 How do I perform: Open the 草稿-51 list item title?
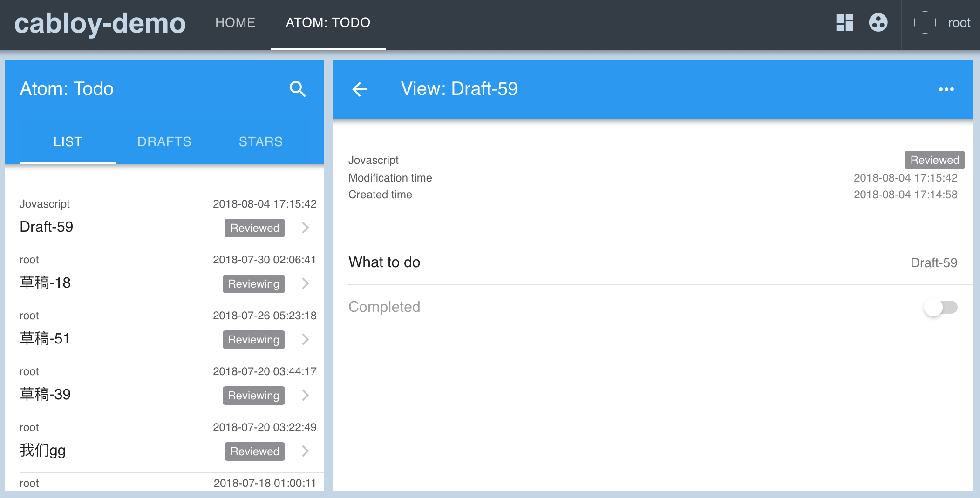45,338
